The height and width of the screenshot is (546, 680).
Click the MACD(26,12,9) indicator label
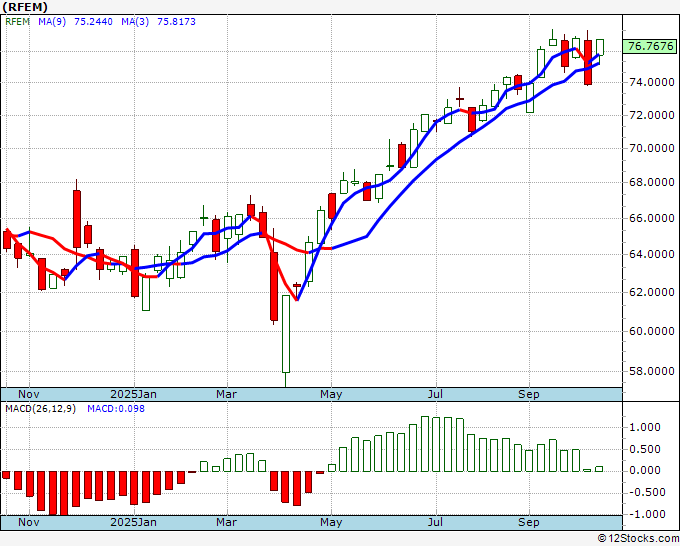pyautogui.click(x=41, y=409)
